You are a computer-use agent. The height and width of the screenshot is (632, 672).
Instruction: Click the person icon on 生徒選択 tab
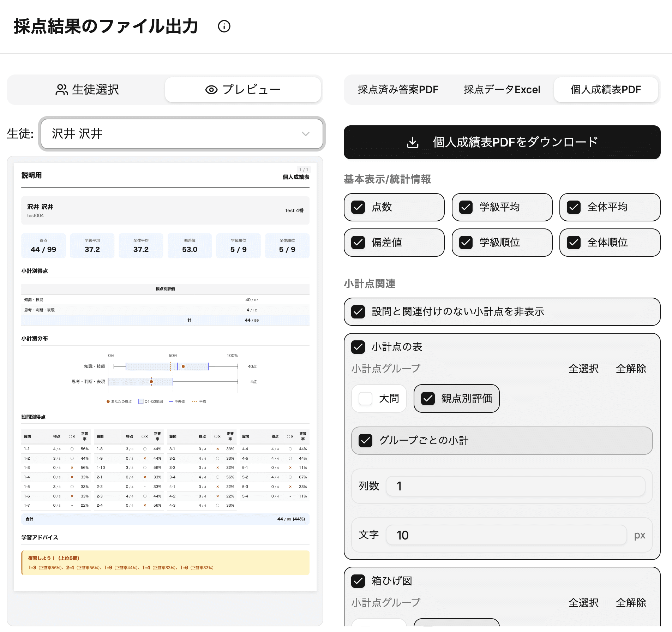(61, 90)
